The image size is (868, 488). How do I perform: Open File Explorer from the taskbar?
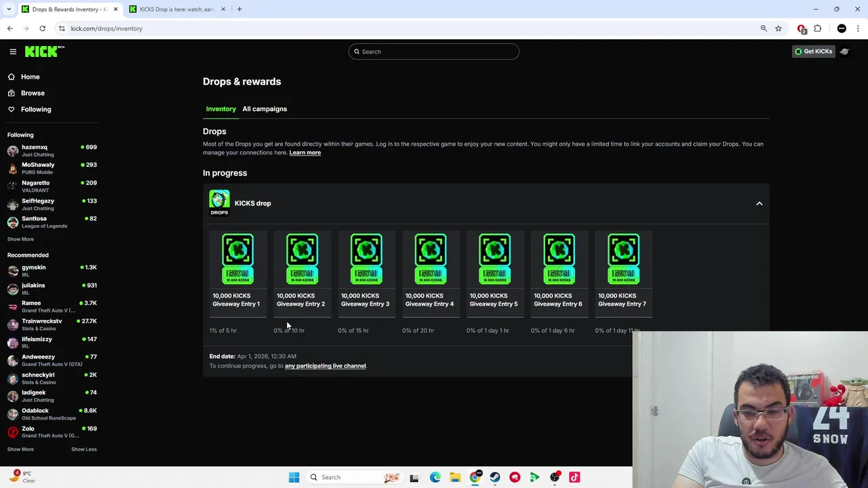[455, 477]
